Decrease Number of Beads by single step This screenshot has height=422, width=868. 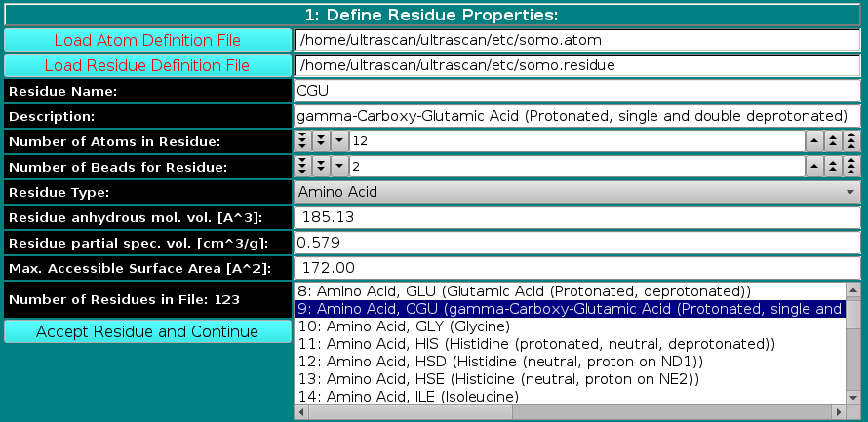click(x=338, y=167)
